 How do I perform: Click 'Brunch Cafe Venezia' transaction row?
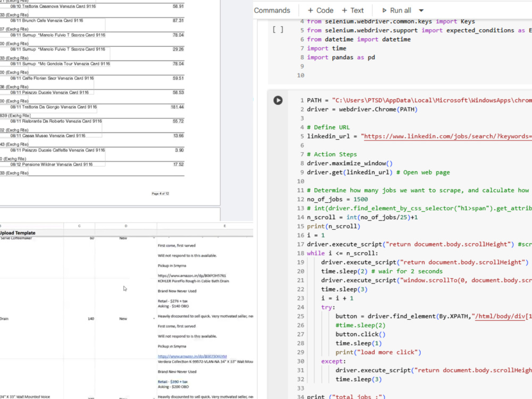tap(46, 21)
